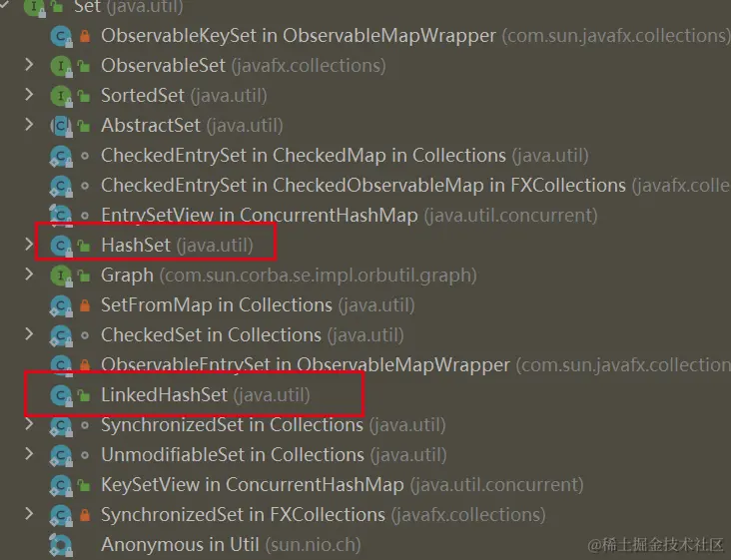Select the HashSet (java.util) entry

click(x=177, y=246)
